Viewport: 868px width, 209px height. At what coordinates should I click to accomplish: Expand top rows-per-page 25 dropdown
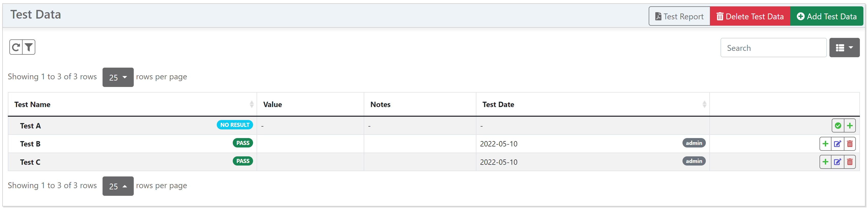coord(118,77)
